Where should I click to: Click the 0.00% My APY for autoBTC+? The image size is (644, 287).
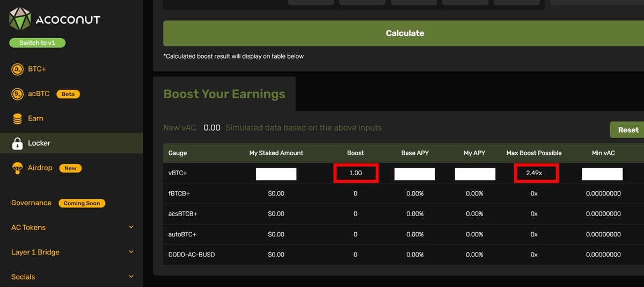(x=474, y=234)
